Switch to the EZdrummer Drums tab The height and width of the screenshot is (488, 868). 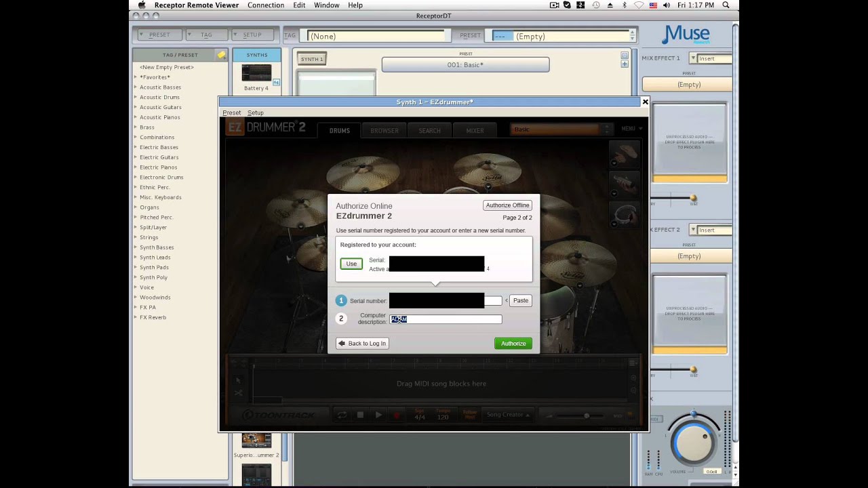coord(340,130)
